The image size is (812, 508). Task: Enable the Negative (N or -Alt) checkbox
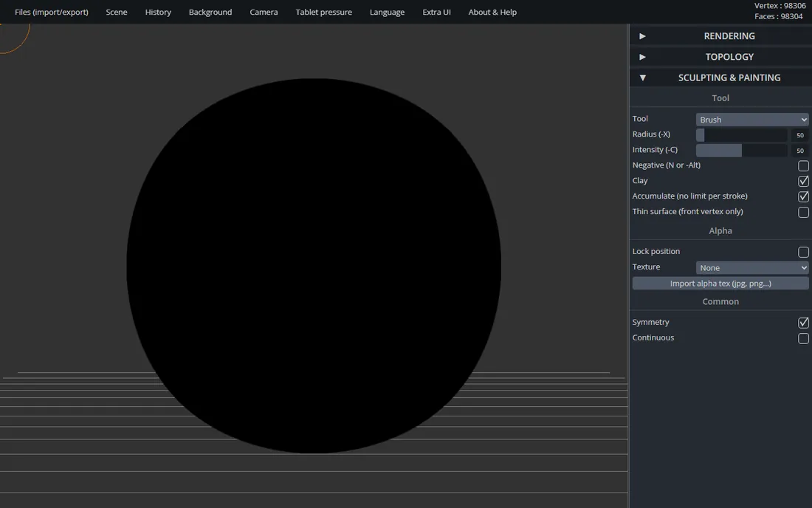pos(803,165)
